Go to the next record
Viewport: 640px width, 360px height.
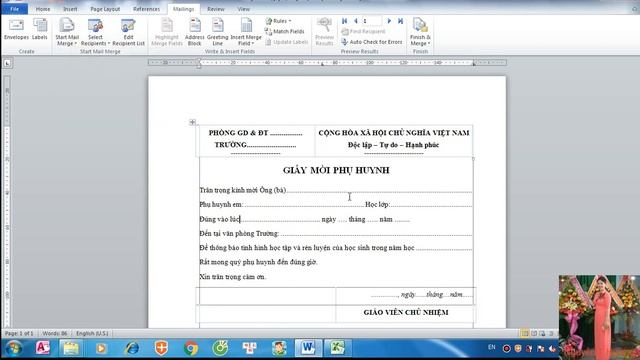tap(389, 21)
